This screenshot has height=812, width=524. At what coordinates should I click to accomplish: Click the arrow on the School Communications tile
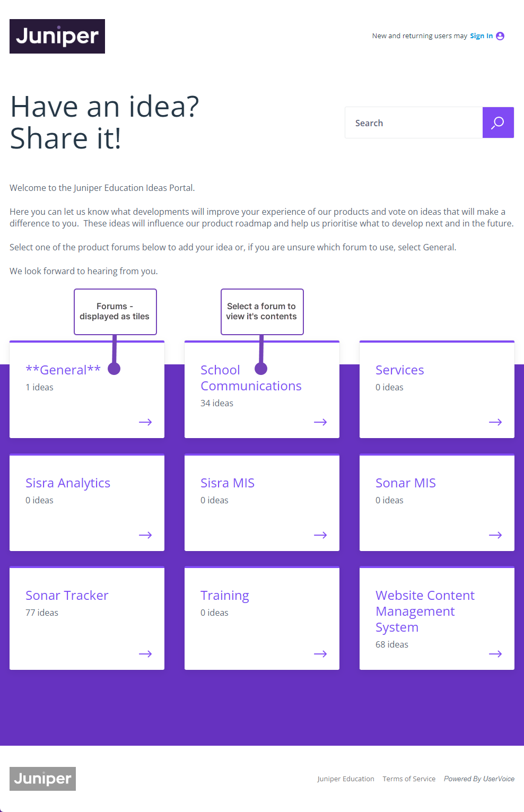[x=320, y=422]
